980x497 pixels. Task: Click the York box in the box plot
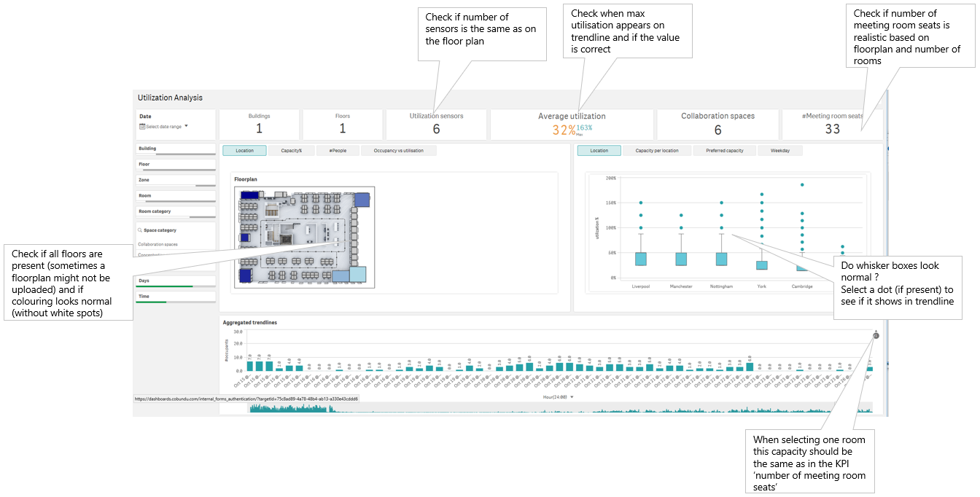761,265
